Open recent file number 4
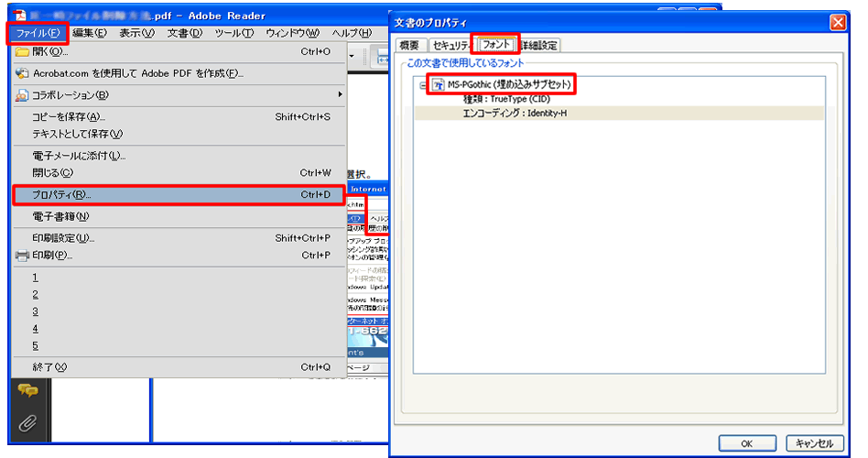The image size is (868, 458). click(x=179, y=329)
